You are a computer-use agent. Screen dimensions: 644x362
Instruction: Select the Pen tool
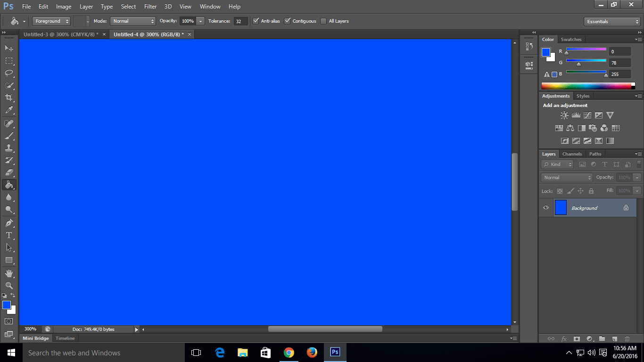coord(9,223)
